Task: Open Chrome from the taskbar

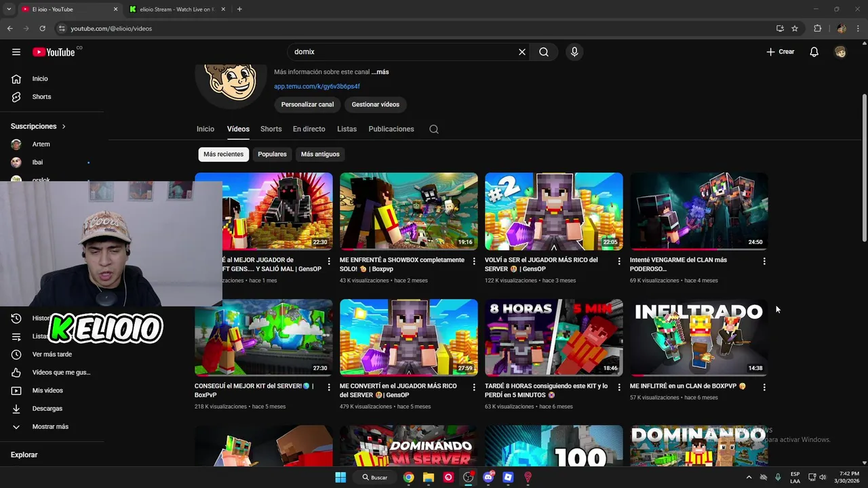Action: pos(408,477)
